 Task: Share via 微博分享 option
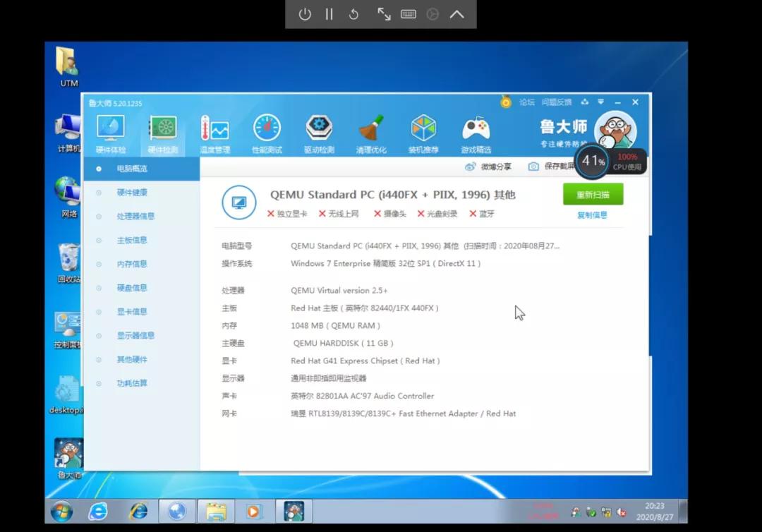click(x=493, y=167)
